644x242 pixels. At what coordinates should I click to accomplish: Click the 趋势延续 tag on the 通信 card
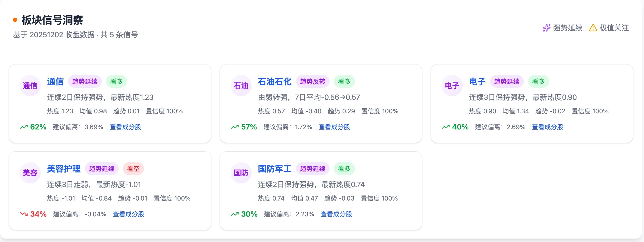[85, 82]
